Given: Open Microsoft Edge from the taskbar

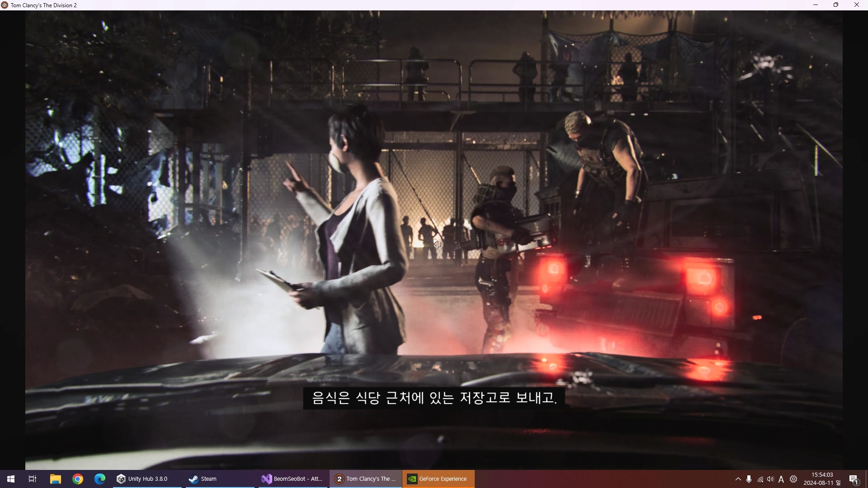Looking at the screenshot, I should pyautogui.click(x=100, y=479).
